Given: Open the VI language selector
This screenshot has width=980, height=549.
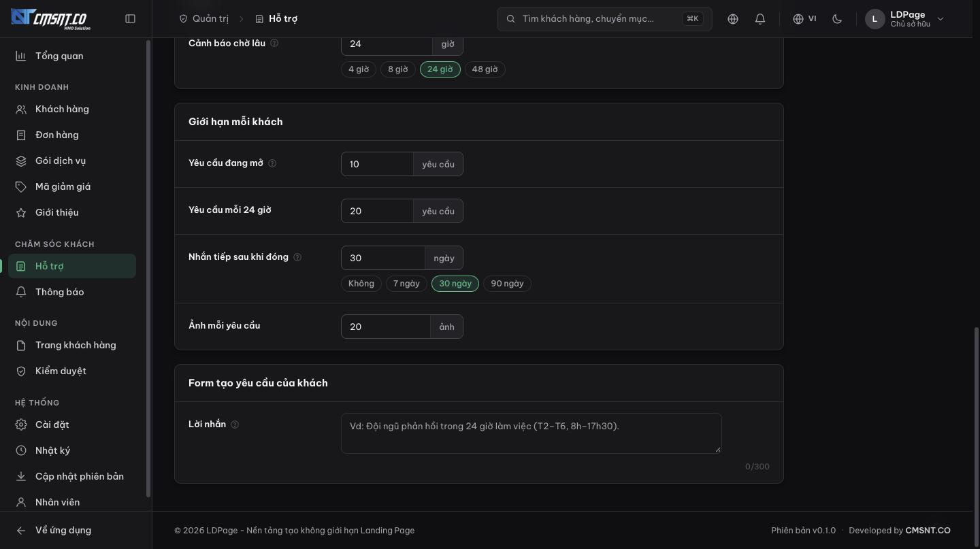Looking at the screenshot, I should point(804,19).
